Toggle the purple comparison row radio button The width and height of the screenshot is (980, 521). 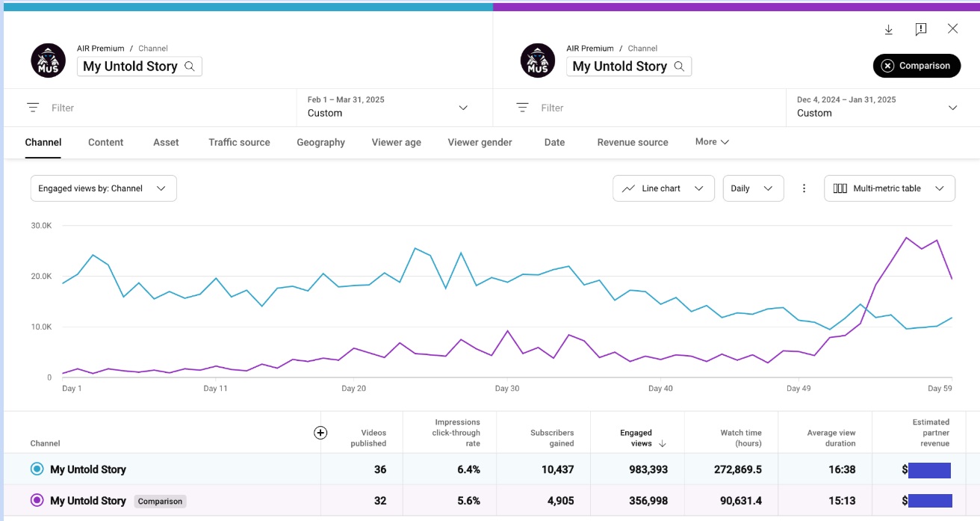click(37, 500)
